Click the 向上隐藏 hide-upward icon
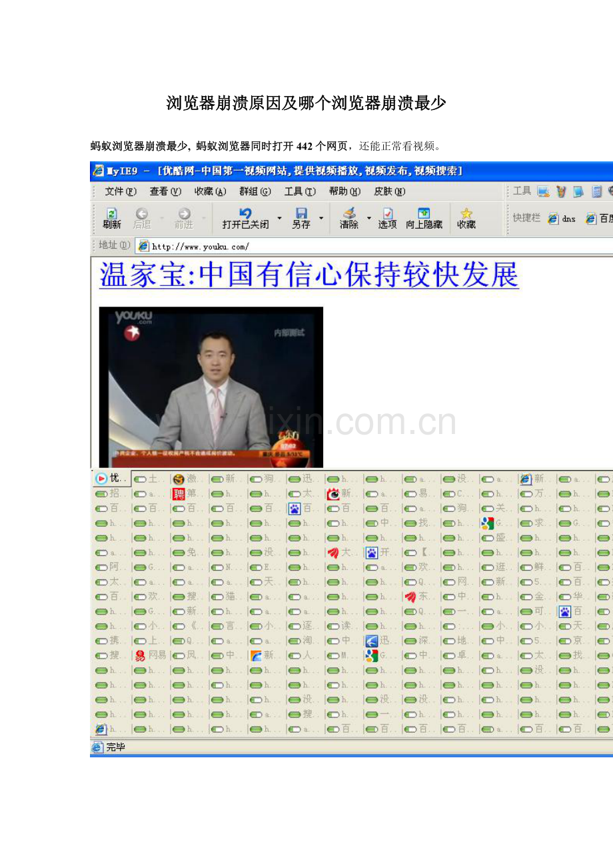This screenshot has height=868, width=613. point(424,213)
